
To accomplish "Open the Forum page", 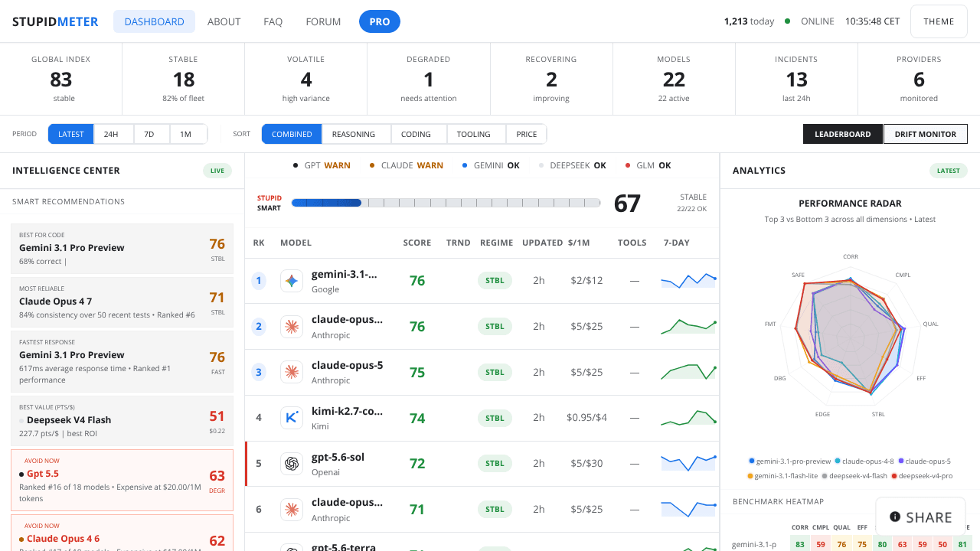I will pos(323,21).
